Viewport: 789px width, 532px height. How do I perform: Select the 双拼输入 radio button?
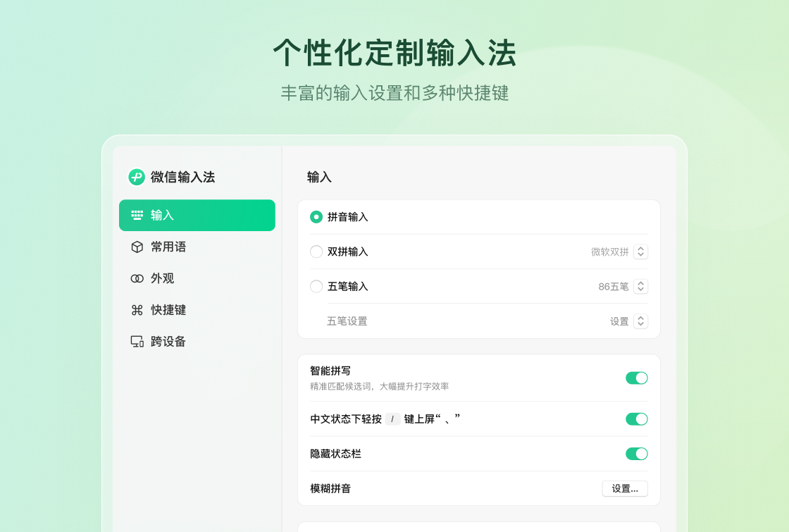pyautogui.click(x=316, y=251)
